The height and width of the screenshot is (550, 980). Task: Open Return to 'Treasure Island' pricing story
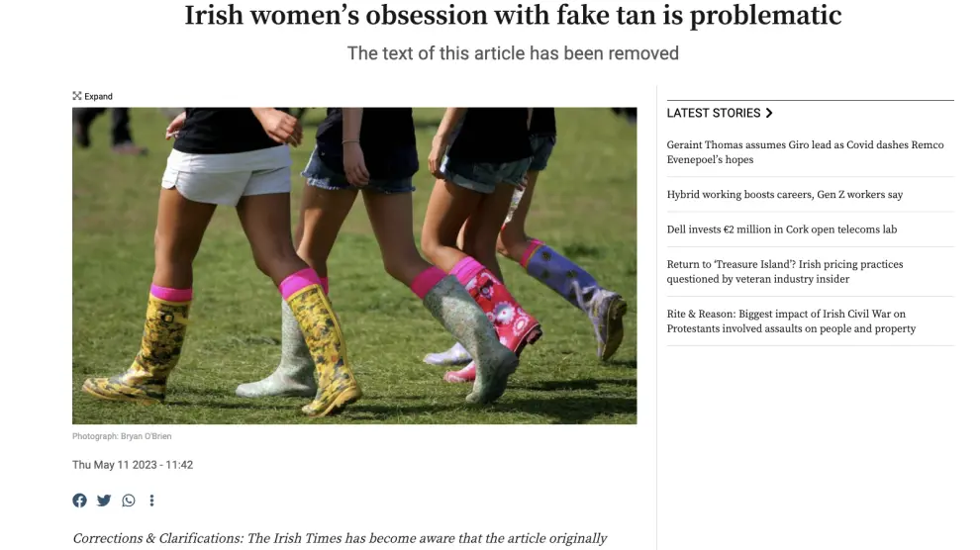[784, 272]
